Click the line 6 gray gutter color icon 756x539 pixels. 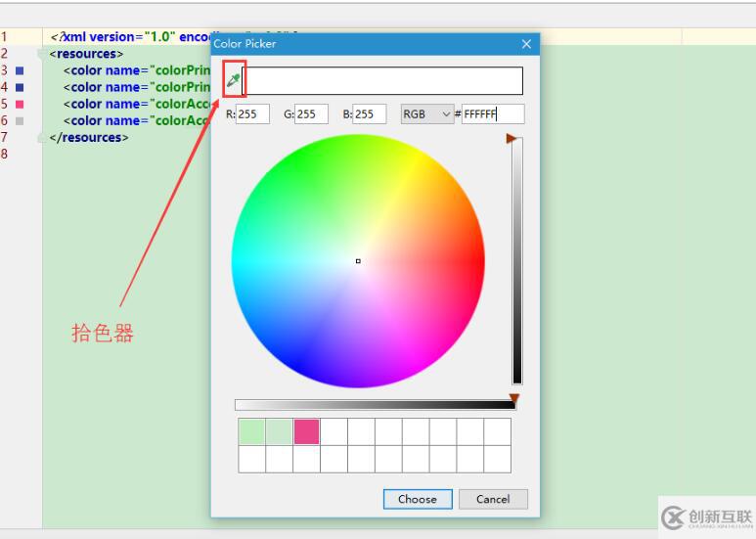point(20,121)
